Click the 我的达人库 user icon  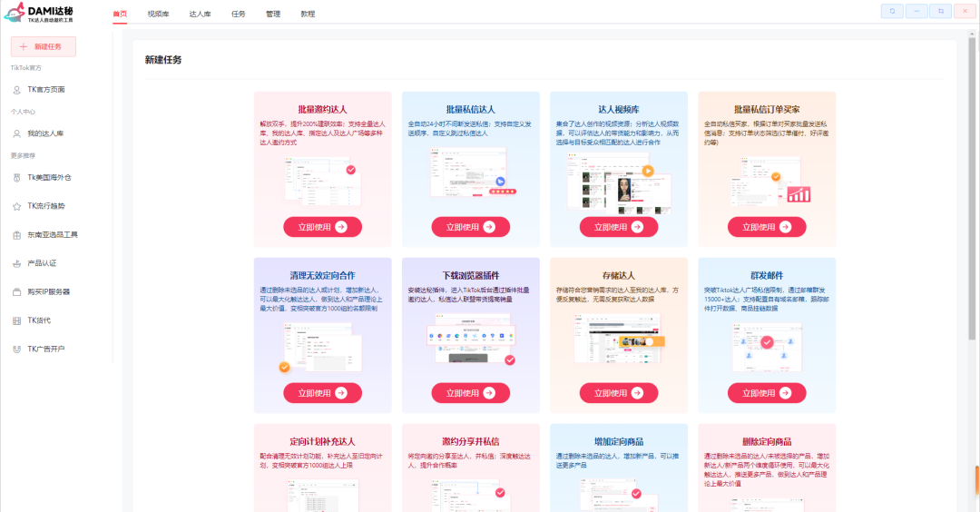pos(17,133)
